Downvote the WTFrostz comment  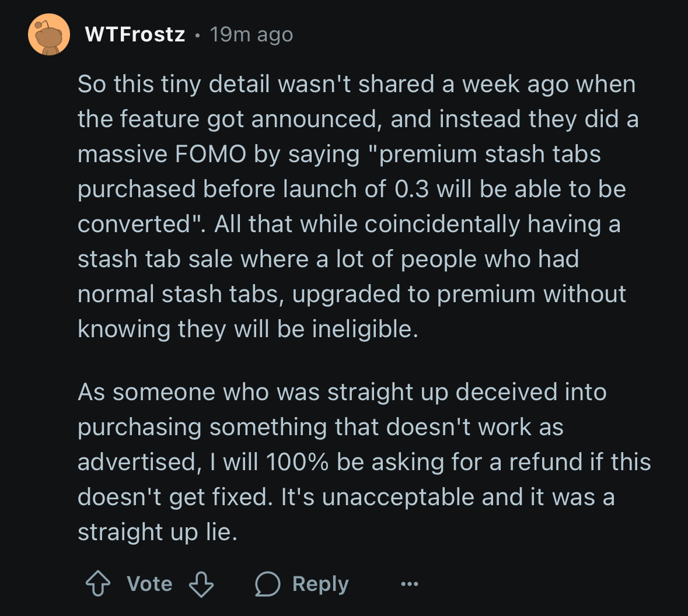click(201, 583)
